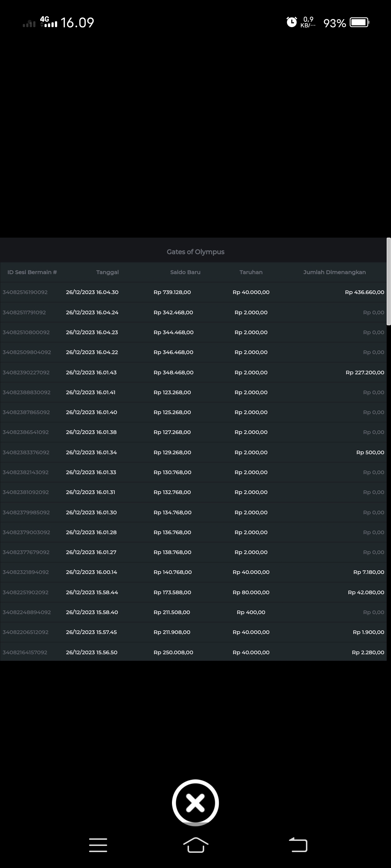Tap the 4G signal strength icon
This screenshot has width=391, height=868.
[49, 22]
